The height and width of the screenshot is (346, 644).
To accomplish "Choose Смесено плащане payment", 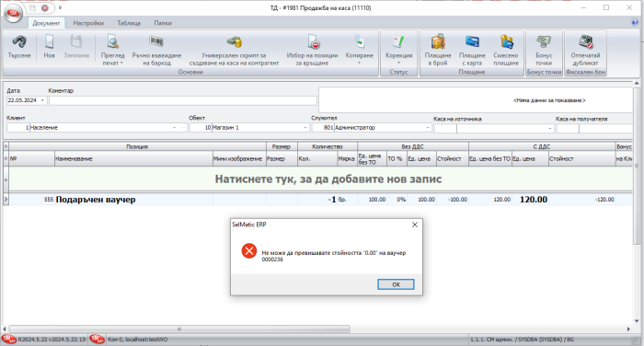I will click(506, 41).
